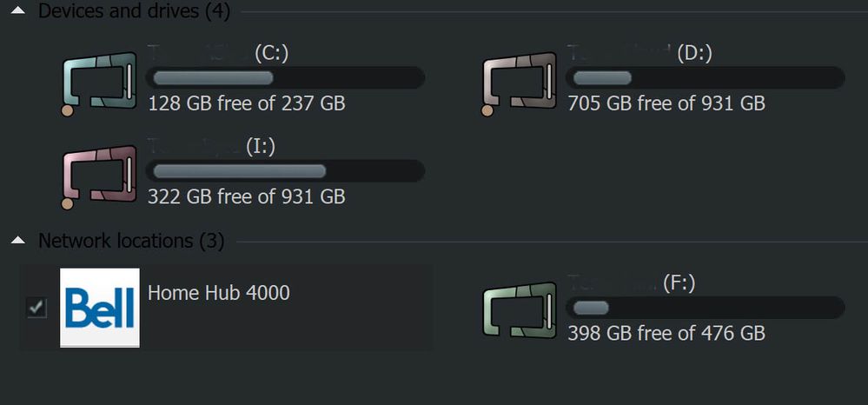The width and height of the screenshot is (868, 405).
Task: Click the (I:) drive name label
Action: (x=260, y=147)
